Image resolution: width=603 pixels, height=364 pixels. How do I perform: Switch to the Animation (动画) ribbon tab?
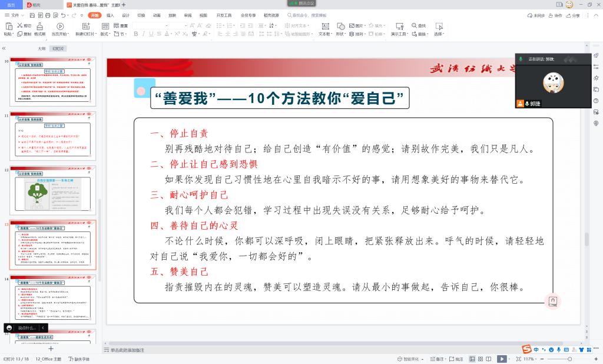click(157, 15)
